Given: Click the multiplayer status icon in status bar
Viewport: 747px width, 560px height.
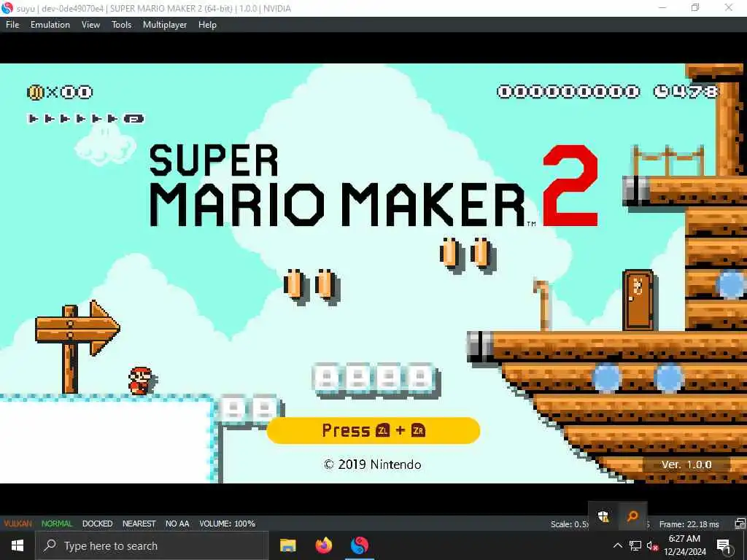Looking at the screenshot, I should click(x=740, y=524).
